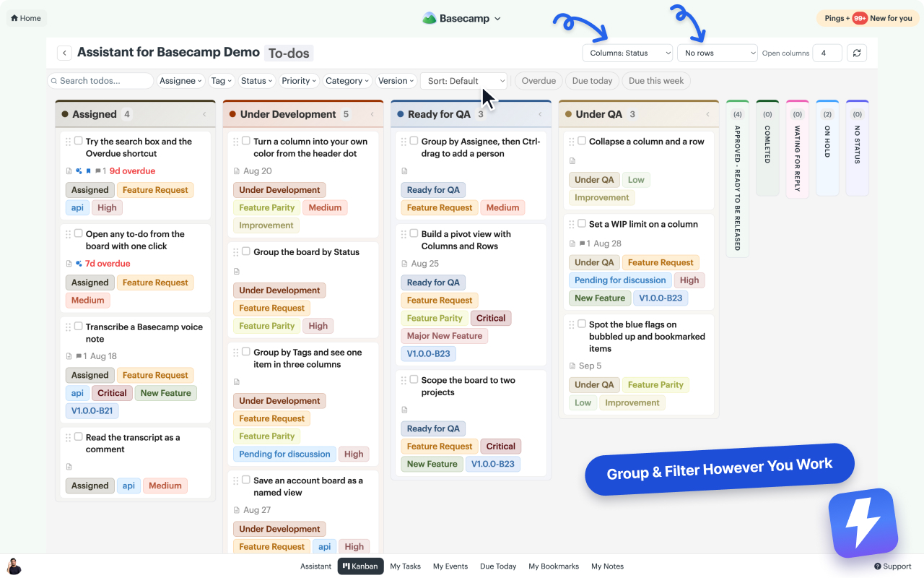The width and height of the screenshot is (924, 578).
Task: Open My Events tab
Action: coord(450,566)
